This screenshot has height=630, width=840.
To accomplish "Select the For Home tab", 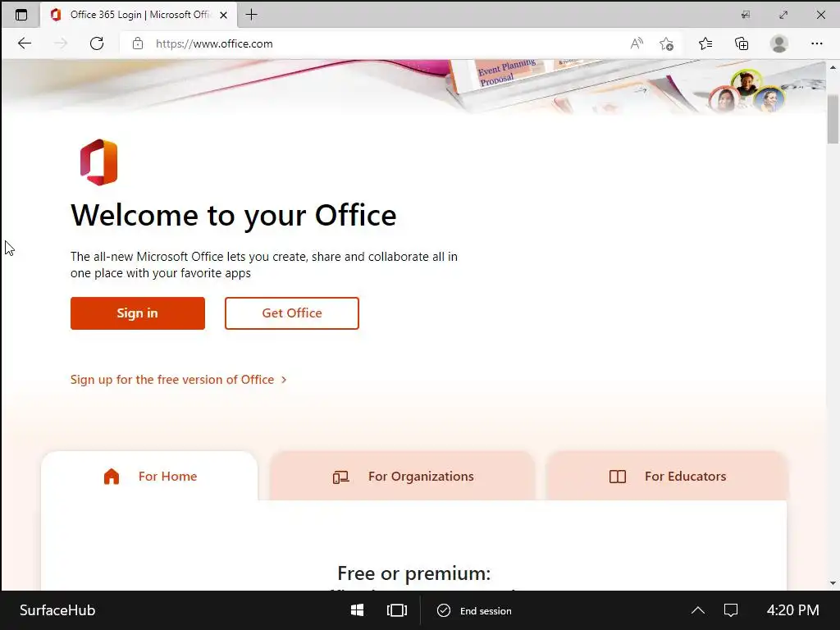I will click(149, 477).
